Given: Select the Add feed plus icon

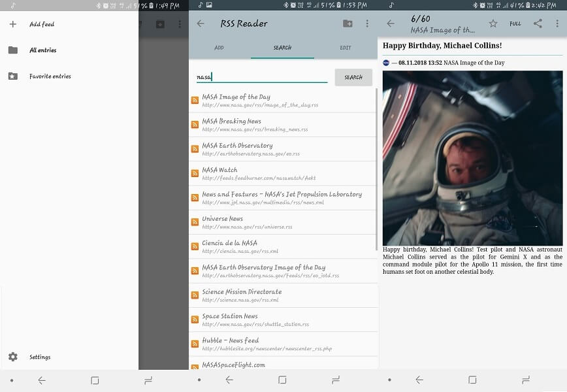Looking at the screenshot, I should tap(12, 24).
